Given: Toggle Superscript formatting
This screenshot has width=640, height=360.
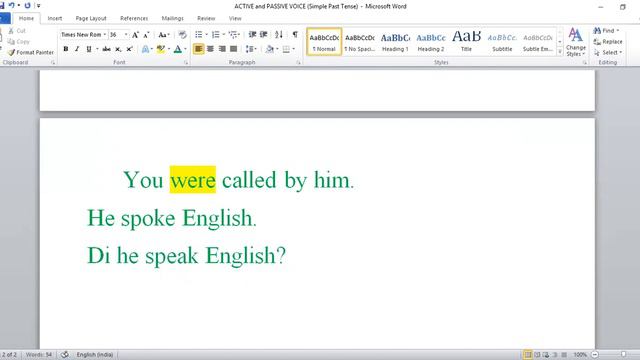Looking at the screenshot, I should click(x=129, y=49).
